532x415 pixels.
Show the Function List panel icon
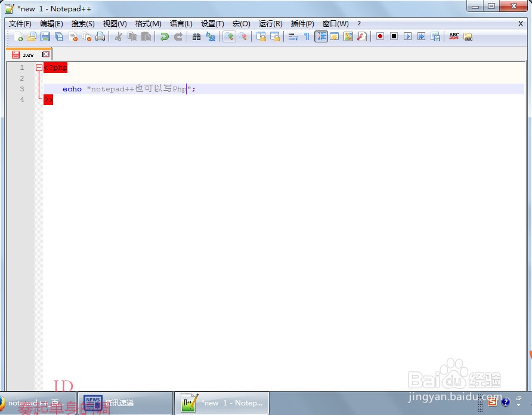(362, 36)
